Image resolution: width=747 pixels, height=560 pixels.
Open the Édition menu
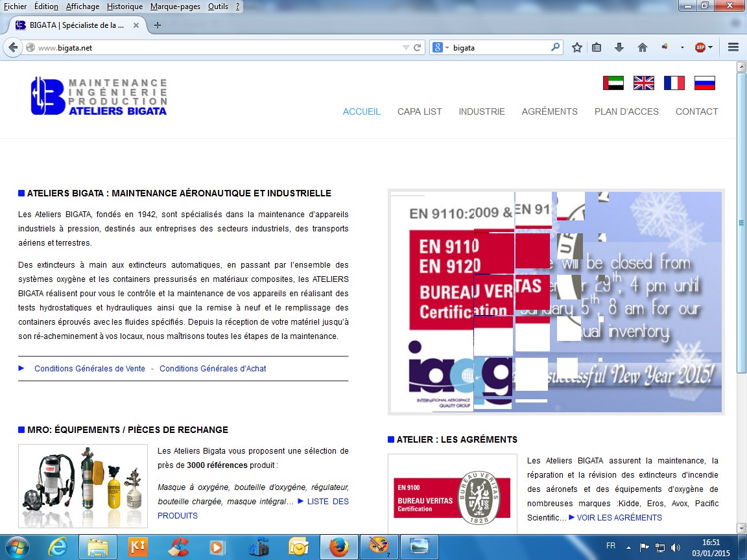coord(46,6)
